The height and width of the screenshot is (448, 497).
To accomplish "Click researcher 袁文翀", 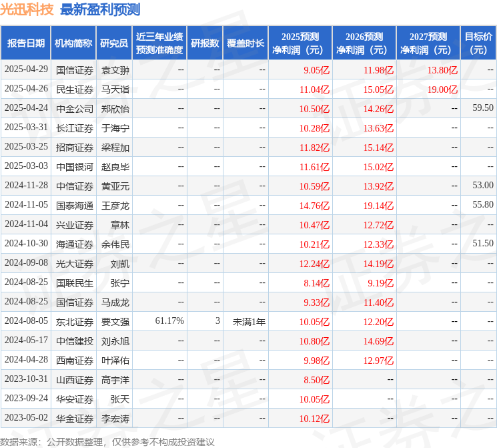I will pyautogui.click(x=115, y=70).
